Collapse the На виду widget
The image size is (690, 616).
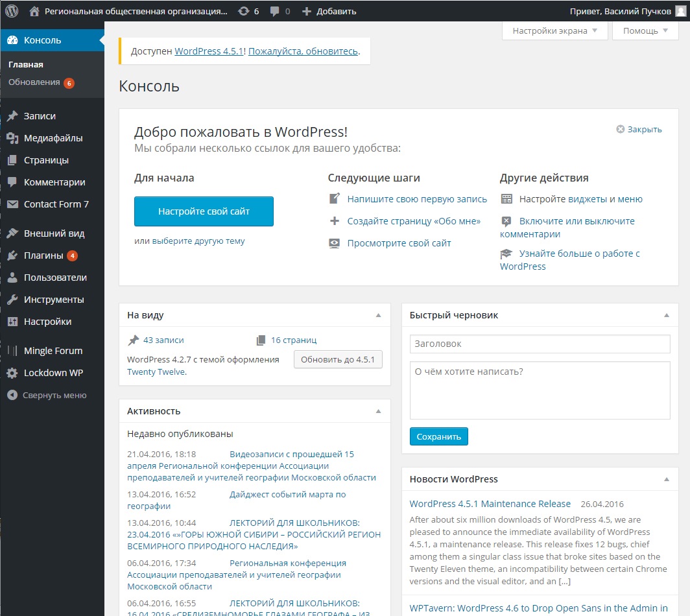[379, 315]
